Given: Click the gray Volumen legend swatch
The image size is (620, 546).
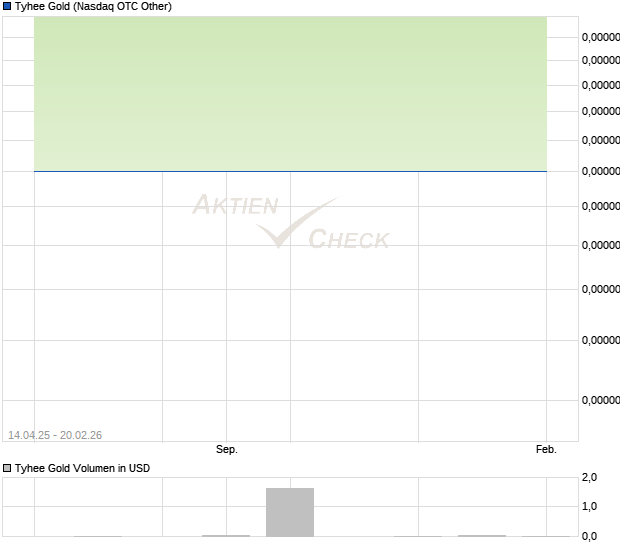Looking at the screenshot, I should [7, 468].
